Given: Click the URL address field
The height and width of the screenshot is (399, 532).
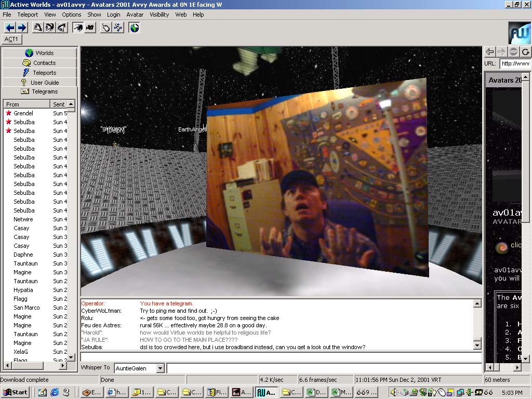Looking at the screenshot, I should 514,64.
